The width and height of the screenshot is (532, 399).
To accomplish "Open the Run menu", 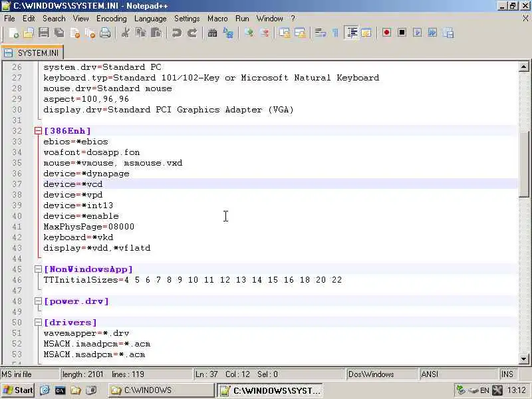I will click(242, 19).
